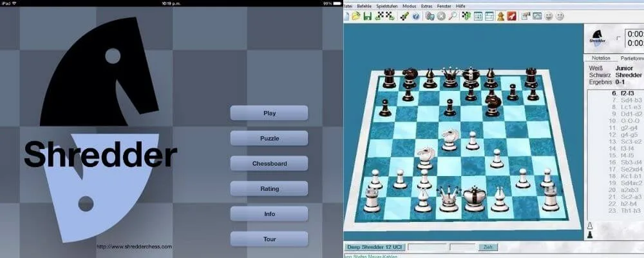Click the document-with-flag toolbar icon

526,16
